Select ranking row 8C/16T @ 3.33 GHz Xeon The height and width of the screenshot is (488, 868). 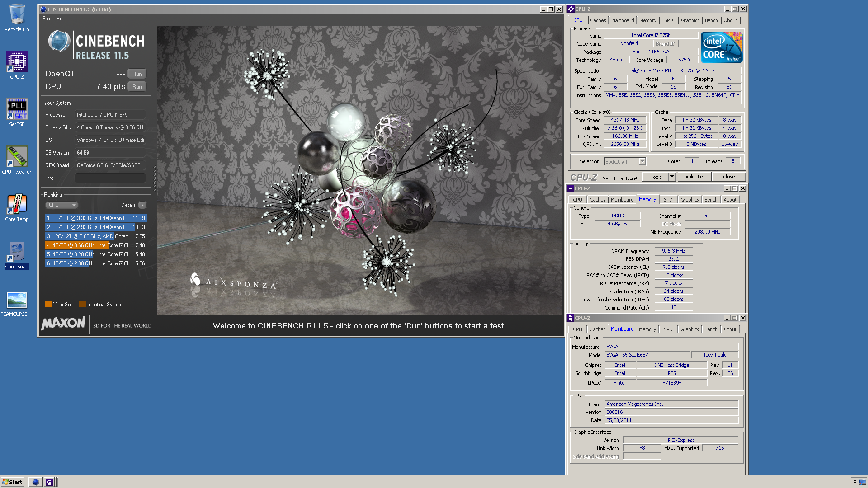pyautogui.click(x=96, y=218)
